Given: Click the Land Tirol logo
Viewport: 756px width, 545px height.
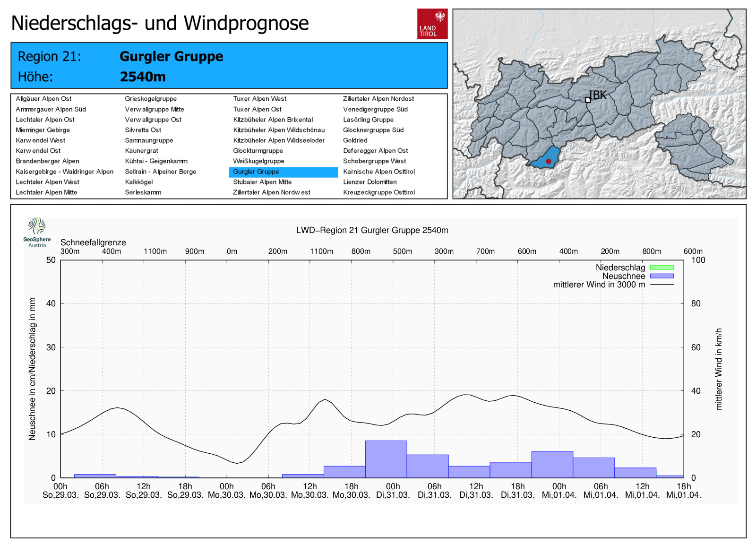Looking at the screenshot, I should coord(432,24).
